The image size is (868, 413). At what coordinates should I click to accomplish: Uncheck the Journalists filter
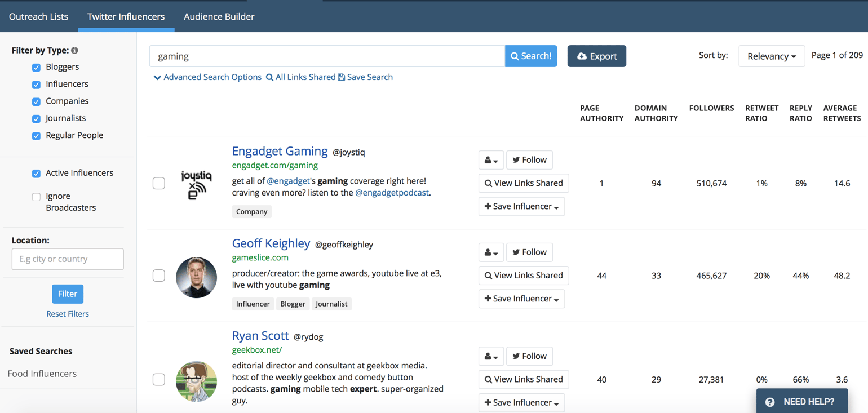tap(36, 118)
